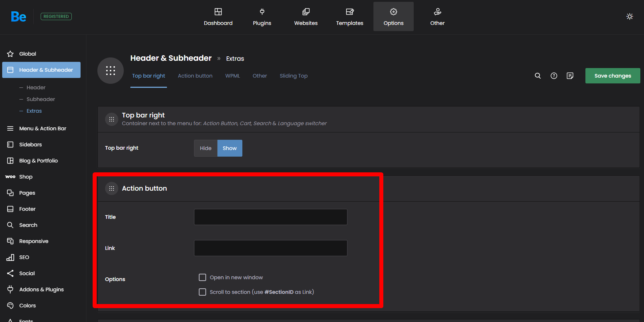Viewport: 644px width, 322px height.
Task: Collapse the Top bar right panel grip icon
Action: (x=112, y=119)
